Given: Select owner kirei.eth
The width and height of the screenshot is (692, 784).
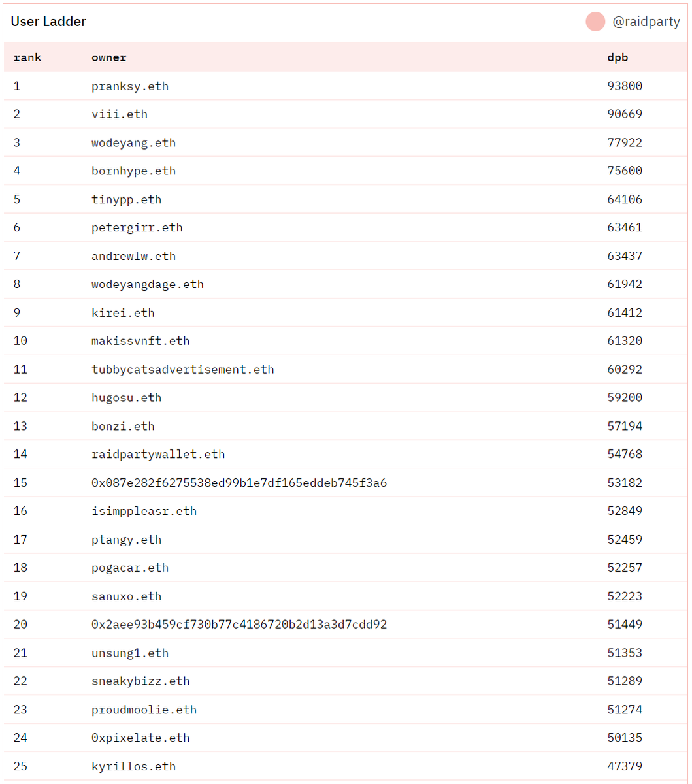Looking at the screenshot, I should 123,313.
